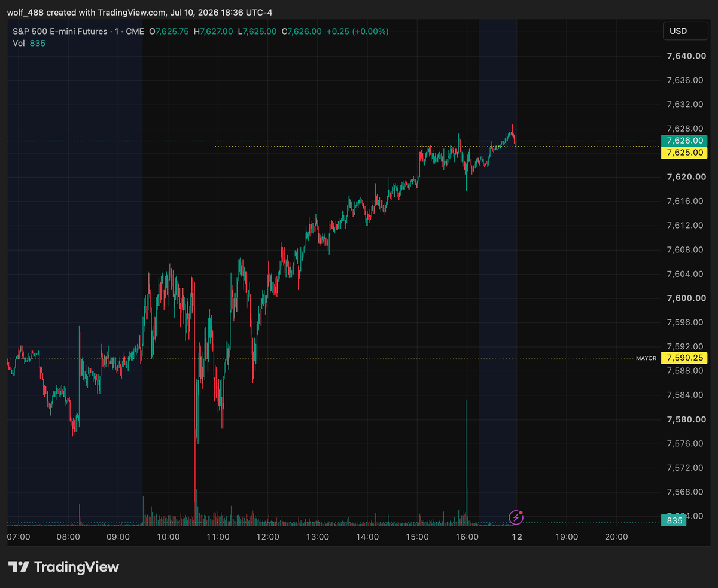The width and height of the screenshot is (718, 588).
Task: Click the H7,627.00 high value
Action: (x=214, y=31)
